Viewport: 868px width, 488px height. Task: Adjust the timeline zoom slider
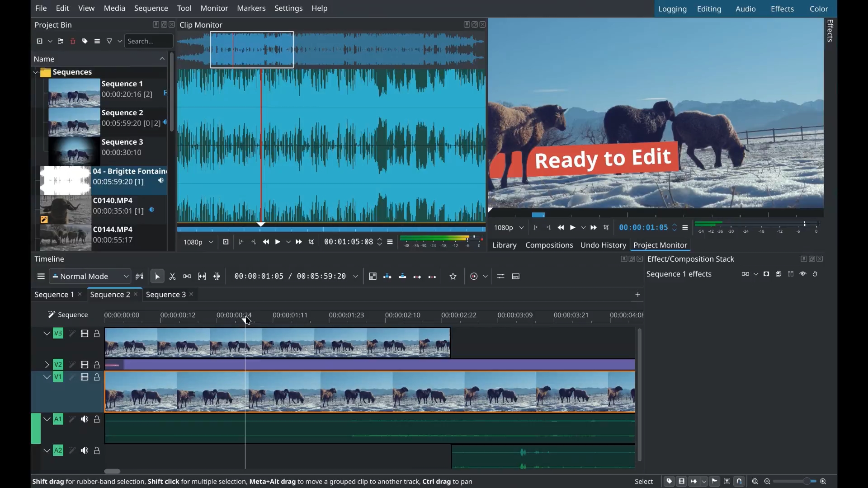point(806,482)
